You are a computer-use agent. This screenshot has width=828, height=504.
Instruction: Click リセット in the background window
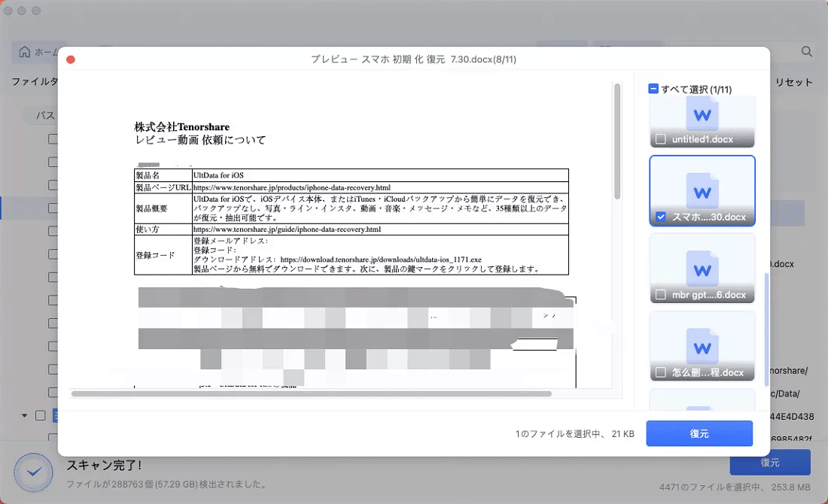click(793, 82)
